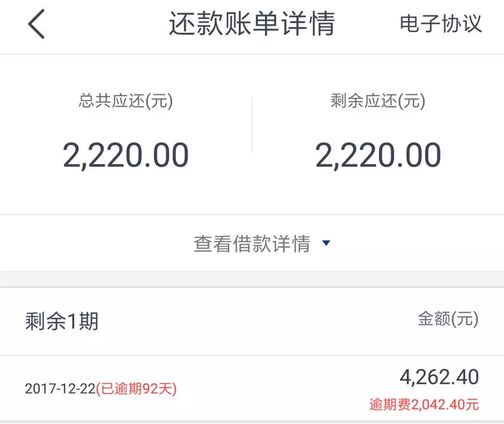Click the blue triangle beside 查看借款详情
Viewport: 504px width, 424px height.
326,243
